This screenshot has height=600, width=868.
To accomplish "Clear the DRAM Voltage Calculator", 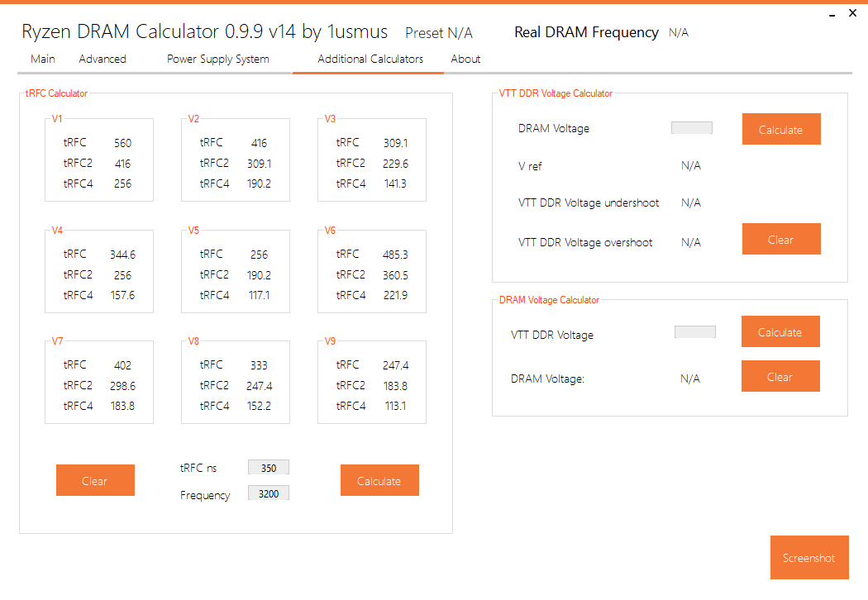I will (780, 376).
